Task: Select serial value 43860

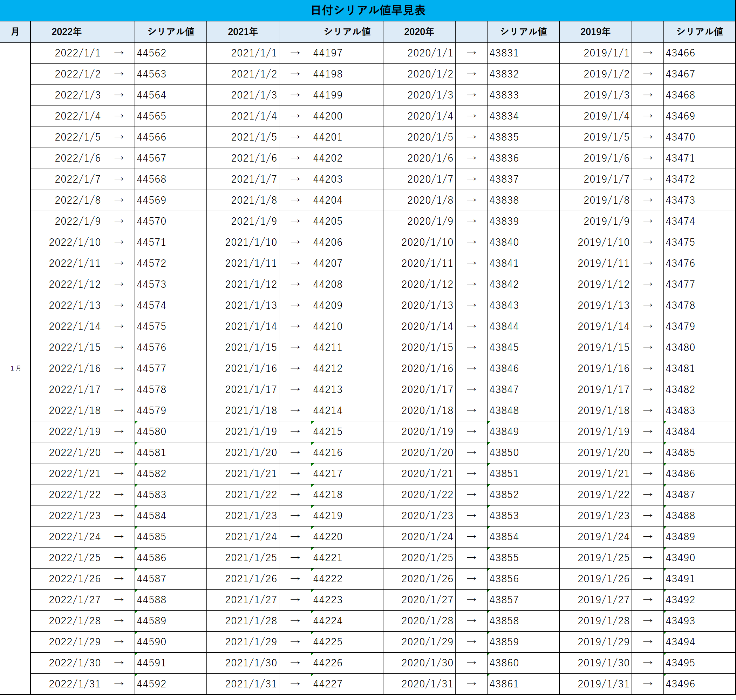Action: (523, 663)
